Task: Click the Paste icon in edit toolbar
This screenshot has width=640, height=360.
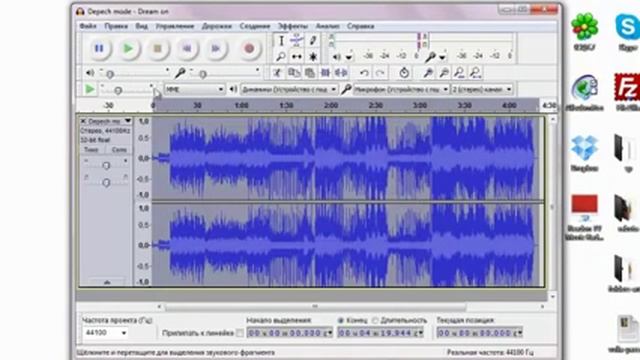Action: click(309, 73)
